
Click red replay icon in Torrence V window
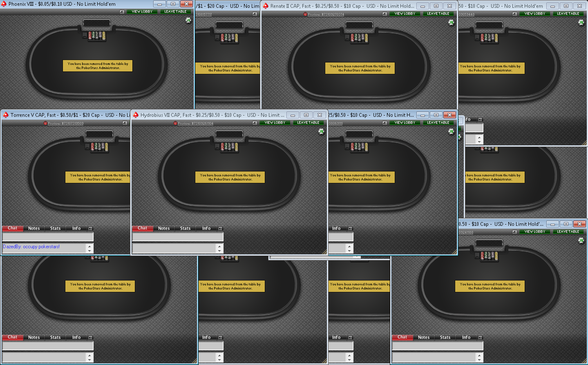pyautogui.click(x=45, y=123)
